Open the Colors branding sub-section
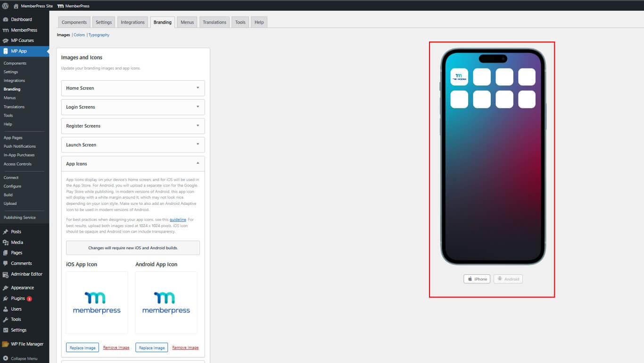644x363 pixels. tap(79, 35)
